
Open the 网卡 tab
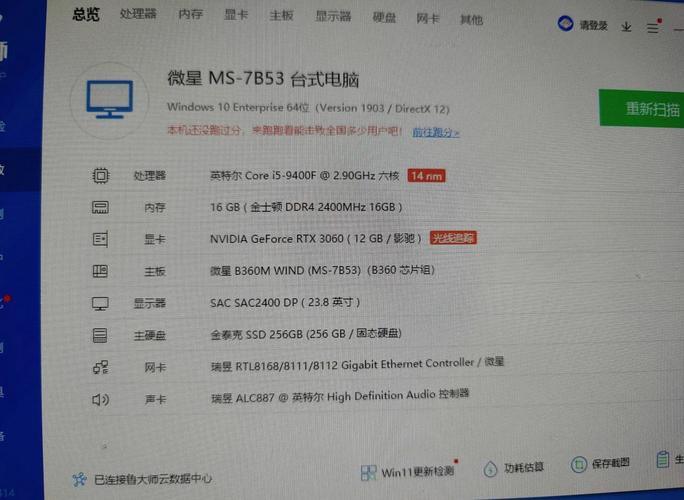(x=428, y=18)
